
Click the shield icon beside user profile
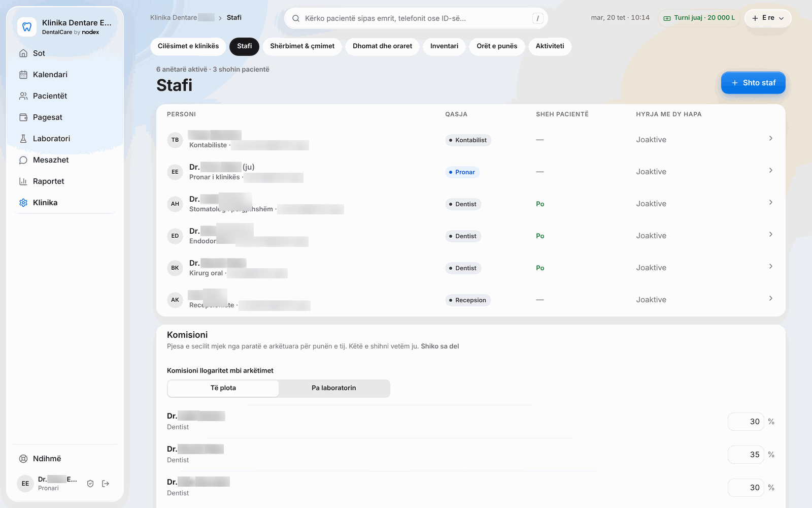(x=90, y=484)
